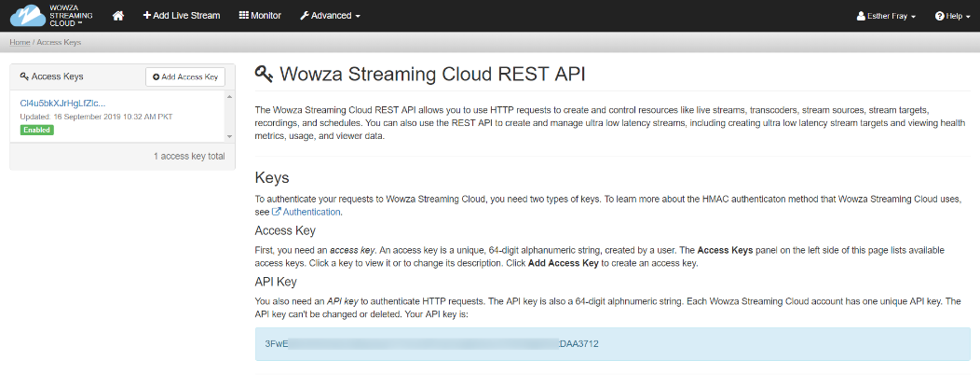Expand the Advanced dropdown caret

358,17
